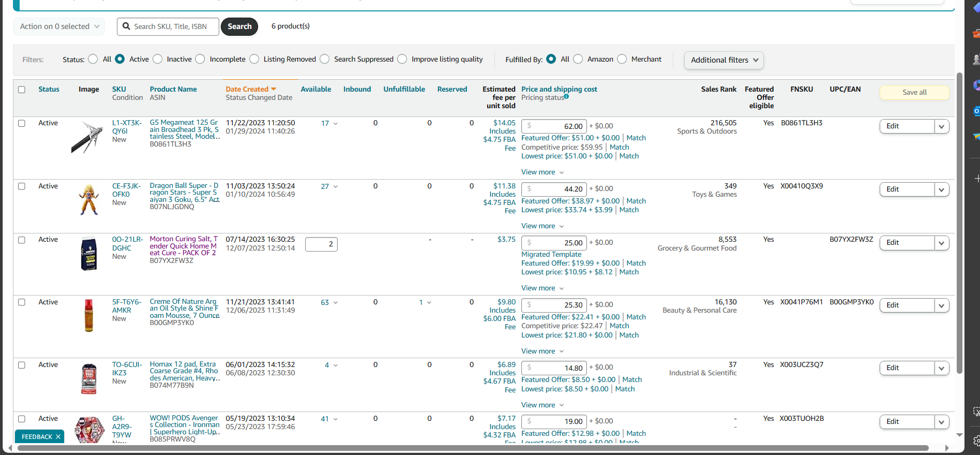Expand View more under G5 Megameat pricing
Viewport: 980px width, 455px height.
pos(542,172)
